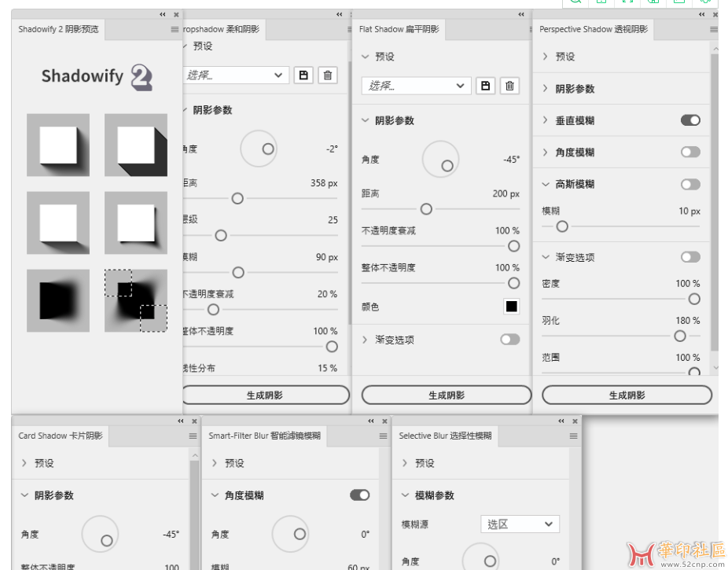Save preset in Dropshadow 柔和阴影 panel
Viewport: 728px width, 570px height.
tap(303, 75)
